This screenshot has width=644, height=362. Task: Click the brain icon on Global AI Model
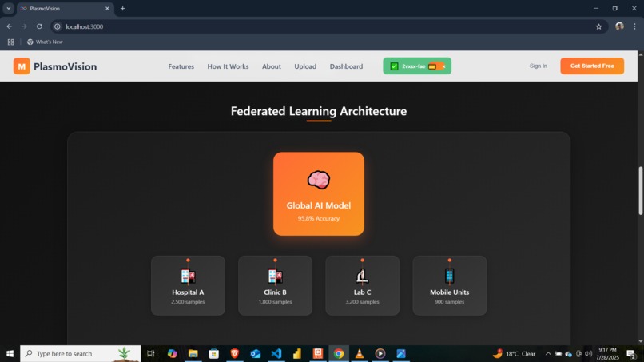click(319, 180)
